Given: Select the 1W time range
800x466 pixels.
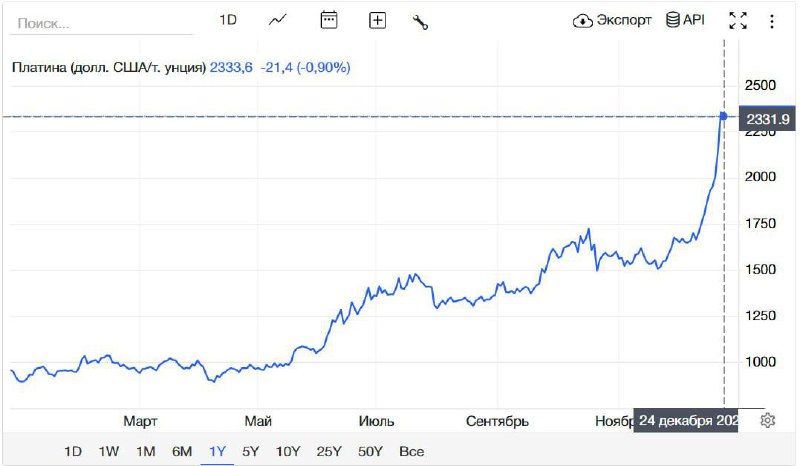Looking at the screenshot, I should coord(109,451).
